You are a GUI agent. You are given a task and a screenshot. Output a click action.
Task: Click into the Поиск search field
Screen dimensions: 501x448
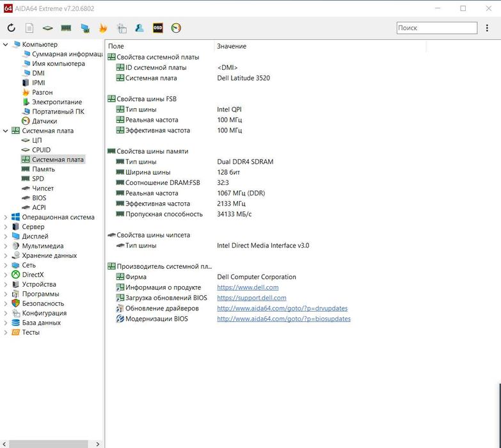click(x=437, y=28)
